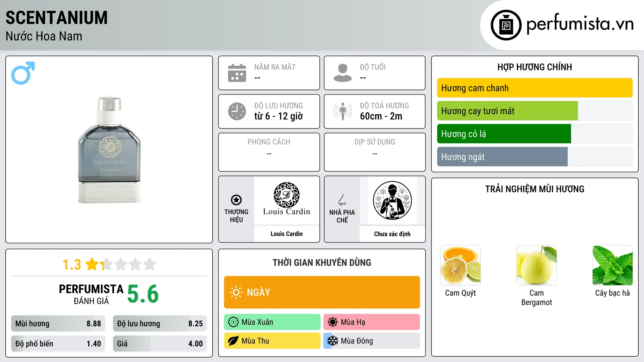Screen dimensions: 644x362
Task: Click the Hương cam chanh accord bar
Action: pos(535,88)
